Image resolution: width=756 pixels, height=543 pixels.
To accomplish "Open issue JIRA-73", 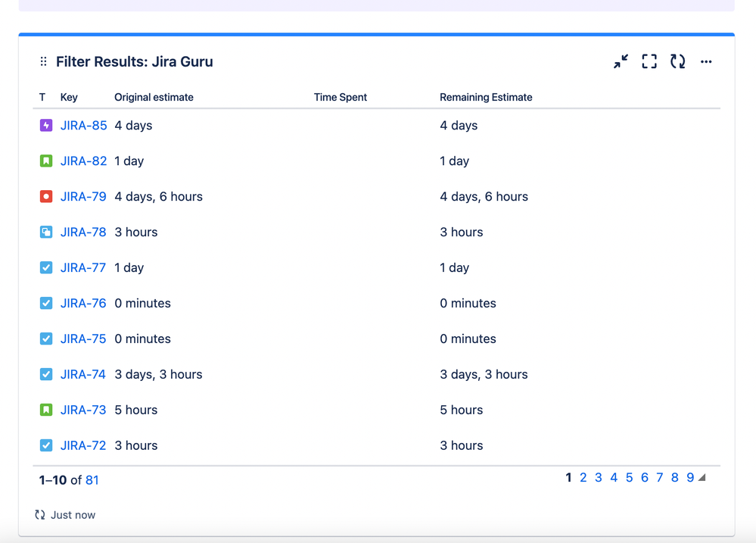I will click(x=83, y=410).
